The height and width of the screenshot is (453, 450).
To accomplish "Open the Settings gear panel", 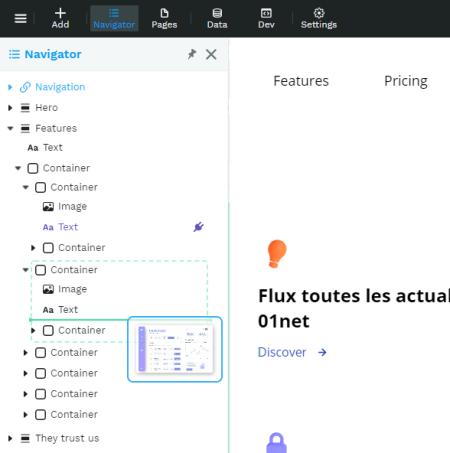I will [x=319, y=18].
